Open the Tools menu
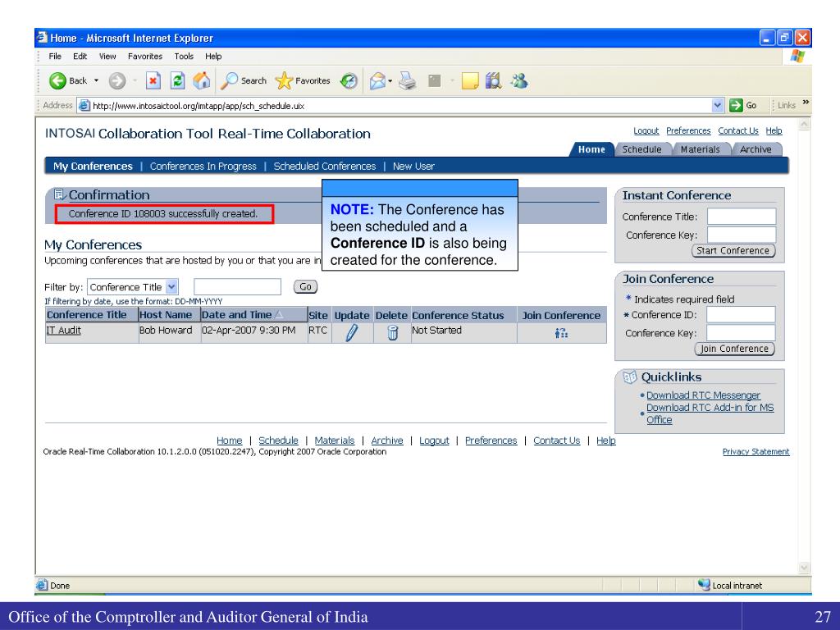840x630 pixels. (x=184, y=57)
